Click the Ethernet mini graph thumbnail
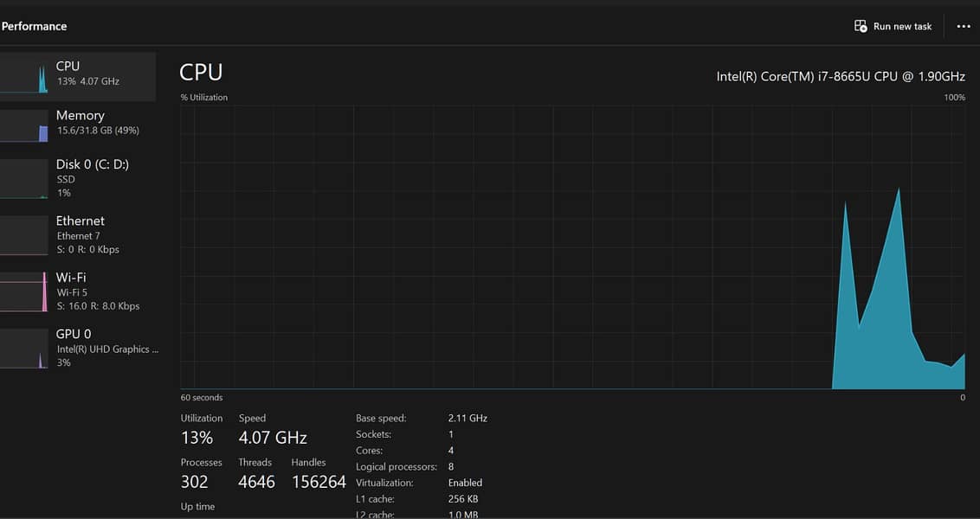 point(24,235)
